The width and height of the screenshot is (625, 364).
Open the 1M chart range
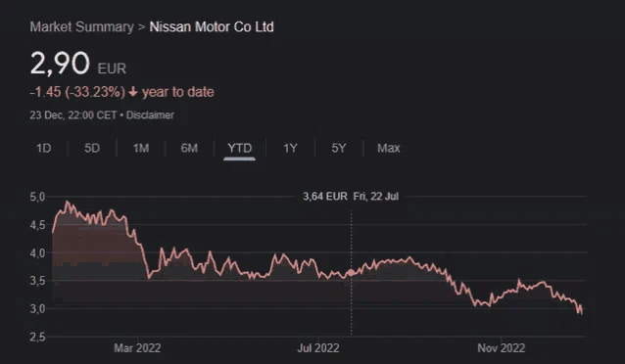tap(141, 148)
